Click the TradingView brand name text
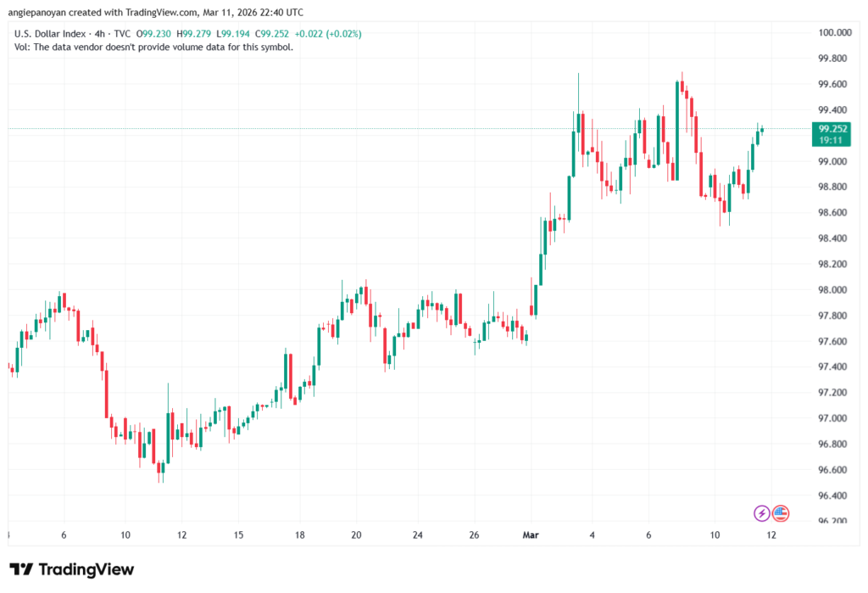 click(86, 569)
